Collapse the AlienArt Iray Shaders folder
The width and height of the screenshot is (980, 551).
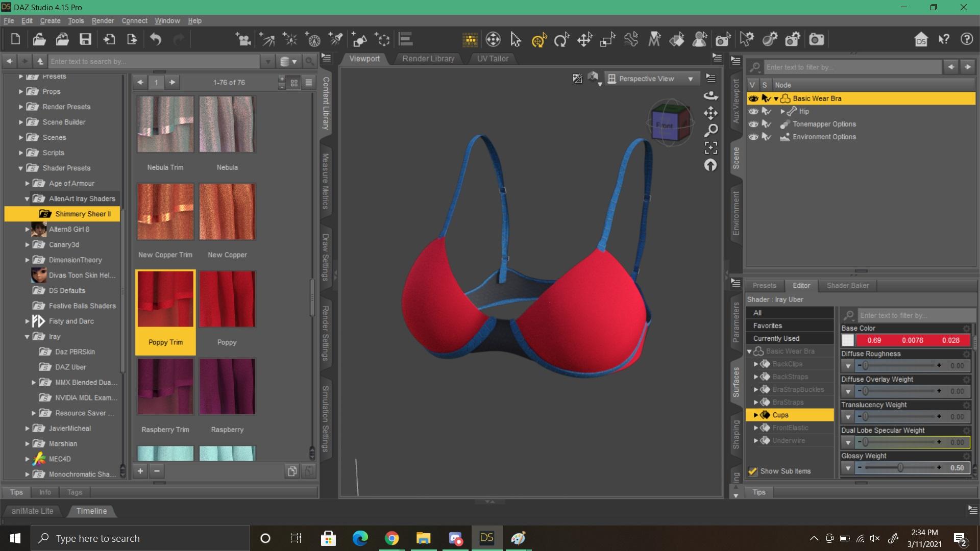click(x=27, y=199)
